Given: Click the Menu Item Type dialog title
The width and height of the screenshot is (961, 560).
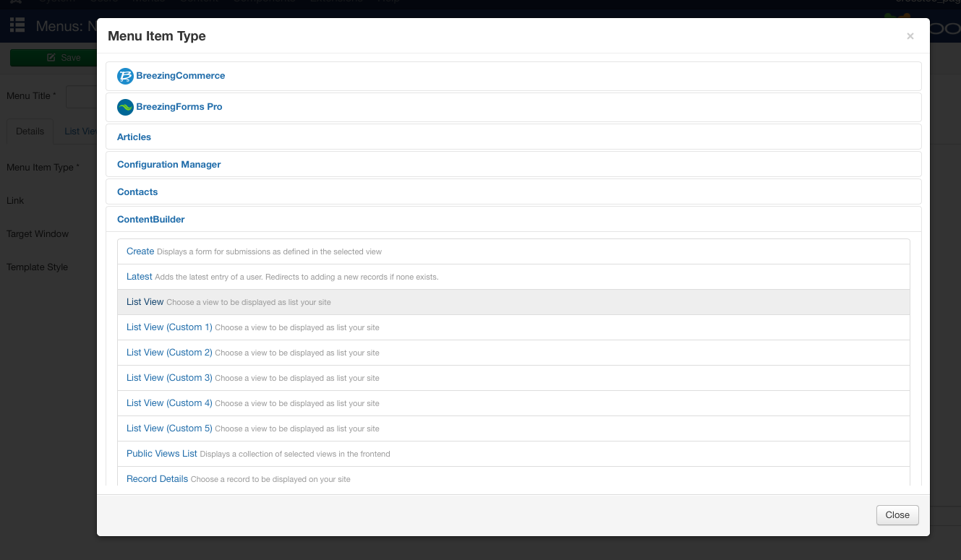Looking at the screenshot, I should tap(157, 36).
